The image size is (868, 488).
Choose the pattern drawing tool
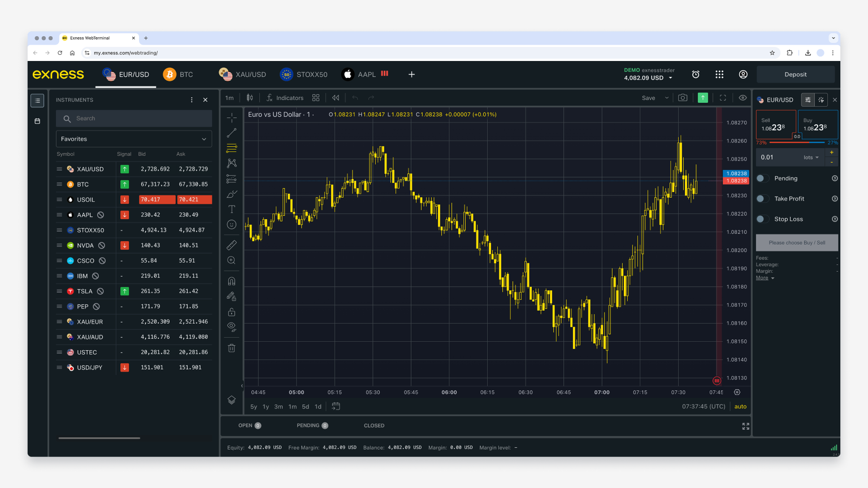click(232, 163)
